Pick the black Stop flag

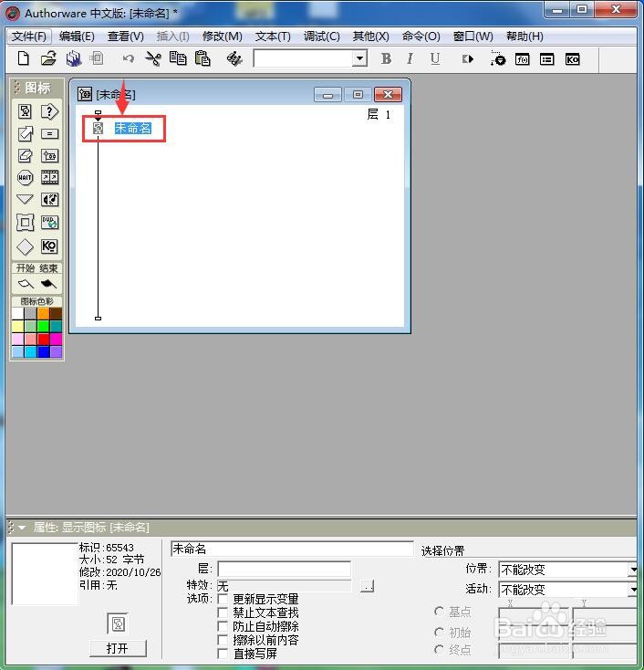click(48, 284)
